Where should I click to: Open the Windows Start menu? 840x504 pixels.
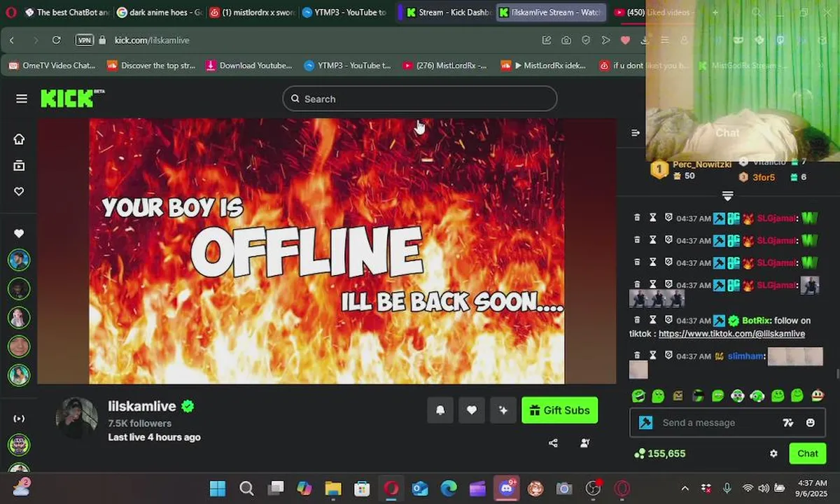click(x=218, y=488)
